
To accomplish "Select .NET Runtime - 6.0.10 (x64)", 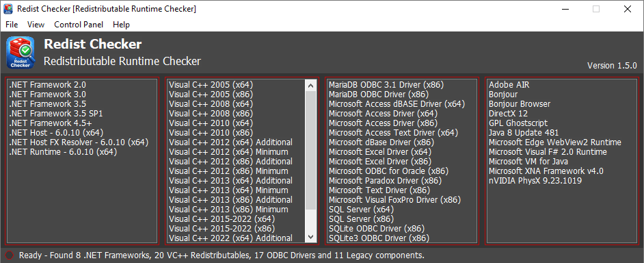I will 63,152.
